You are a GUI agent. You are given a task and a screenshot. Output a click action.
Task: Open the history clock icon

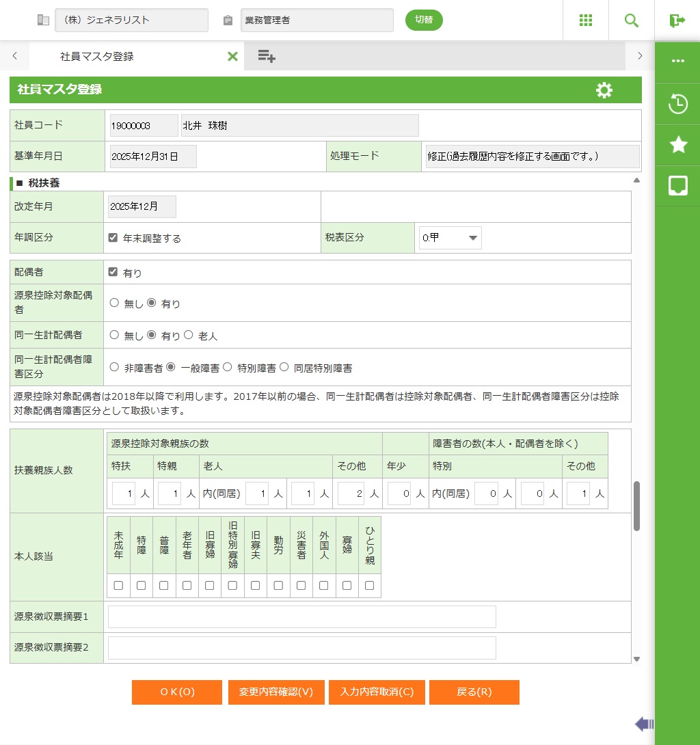click(x=677, y=104)
